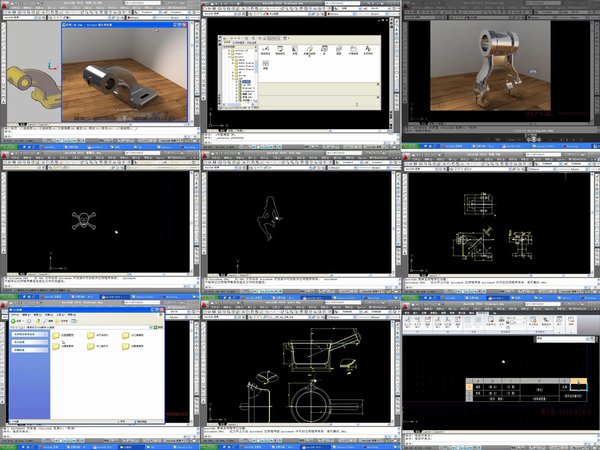The height and width of the screenshot is (450, 600).
Task: Click Insert Below icon in table ribbon
Action: (x=417, y=324)
